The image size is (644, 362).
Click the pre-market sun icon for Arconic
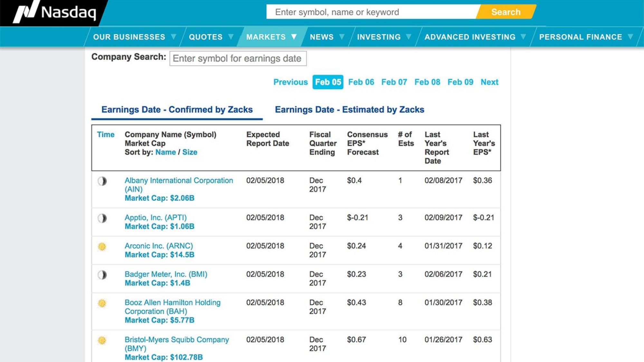pos(102,247)
